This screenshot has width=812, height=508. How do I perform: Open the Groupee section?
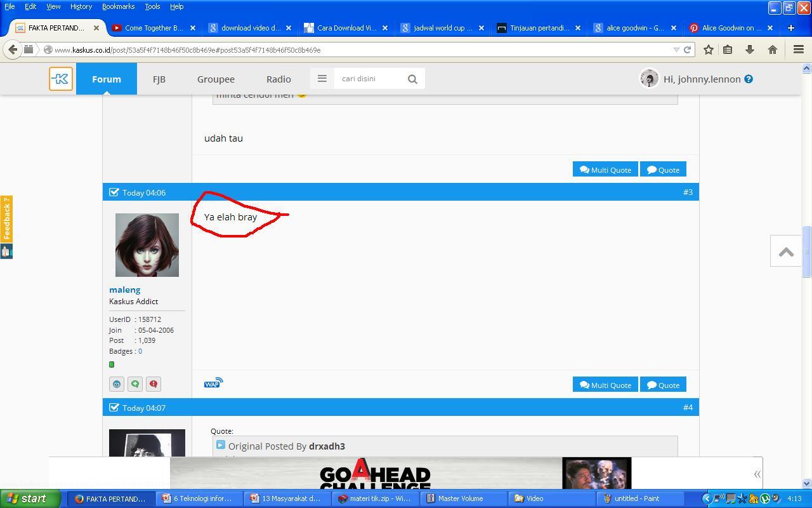[x=216, y=79]
